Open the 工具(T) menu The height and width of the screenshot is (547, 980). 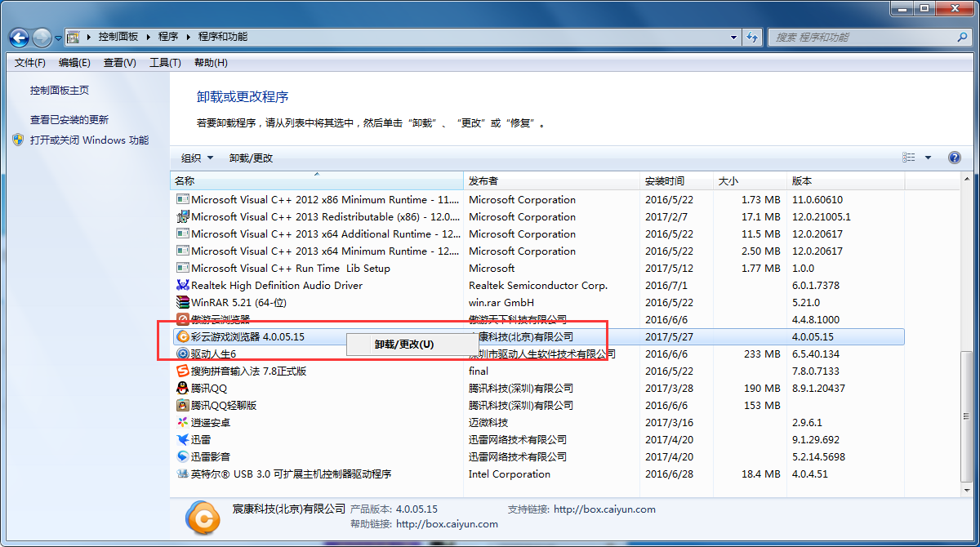(164, 63)
